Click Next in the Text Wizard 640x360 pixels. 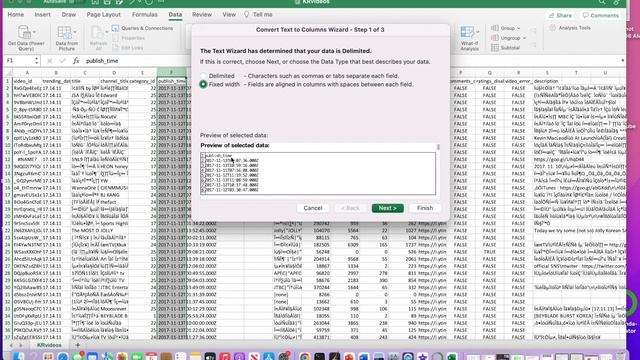pos(388,208)
